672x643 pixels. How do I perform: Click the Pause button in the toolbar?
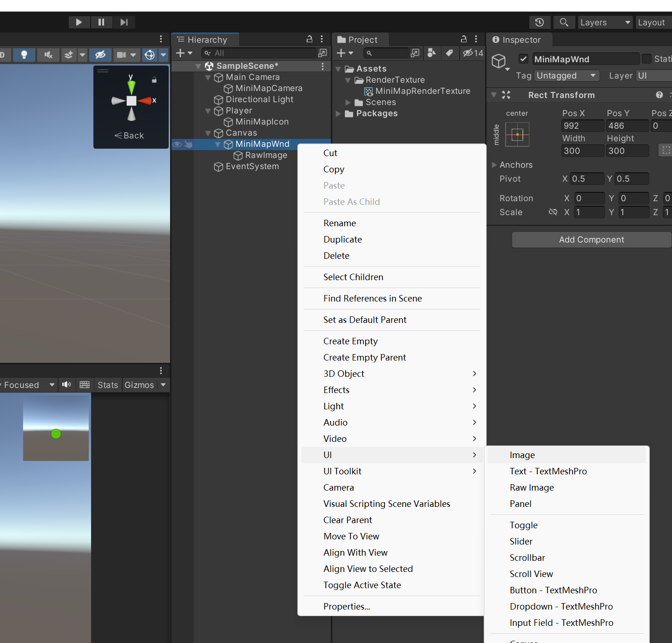[x=101, y=22]
